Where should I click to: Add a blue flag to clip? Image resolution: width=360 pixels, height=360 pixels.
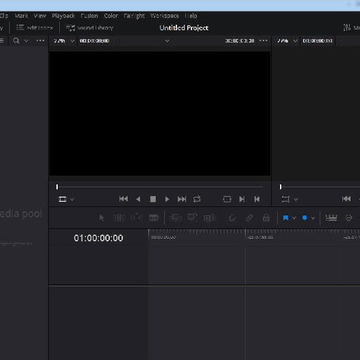coord(286,218)
